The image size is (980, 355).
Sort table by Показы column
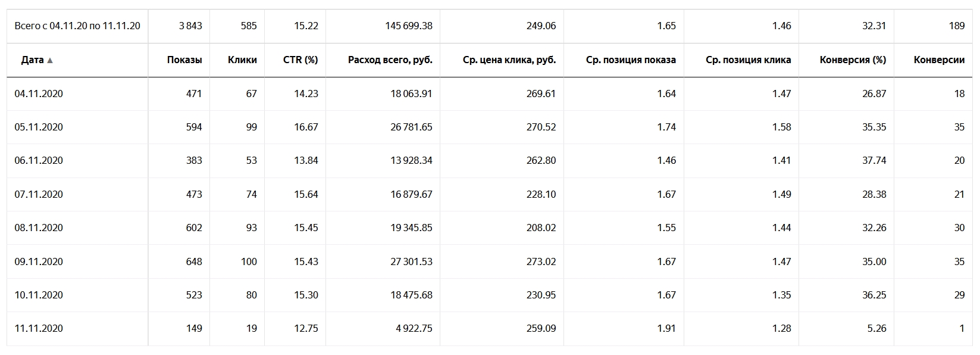coord(184,60)
